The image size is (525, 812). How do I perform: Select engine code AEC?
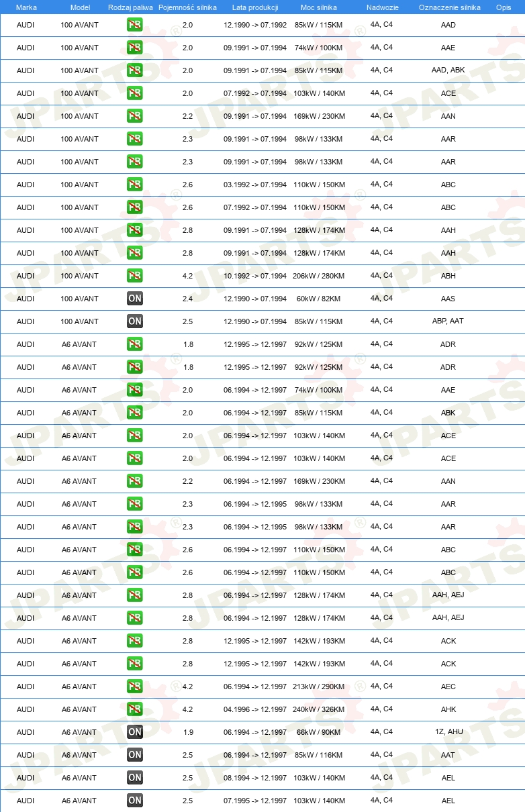[448, 687]
